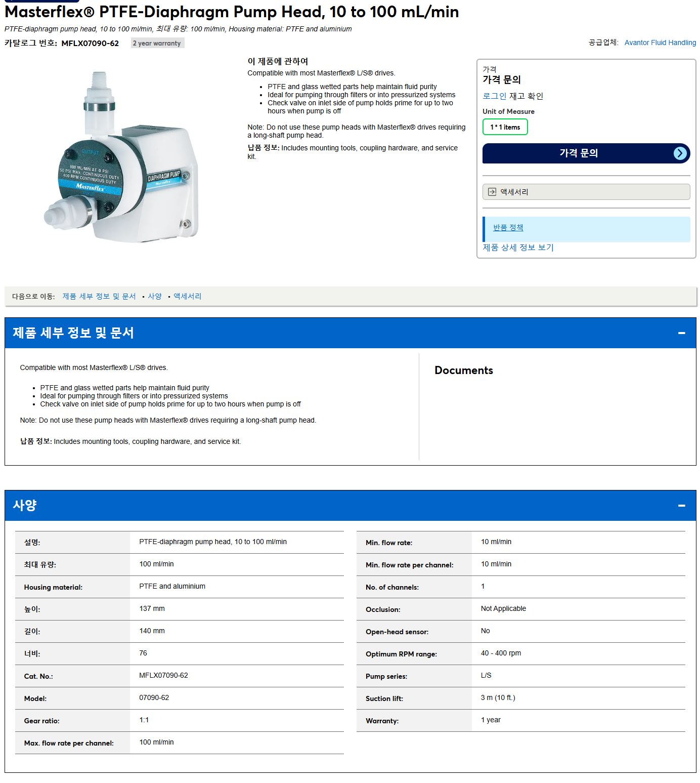This screenshot has height=783, width=700.
Task: Click the 2 year warranty badge
Action: (x=157, y=43)
